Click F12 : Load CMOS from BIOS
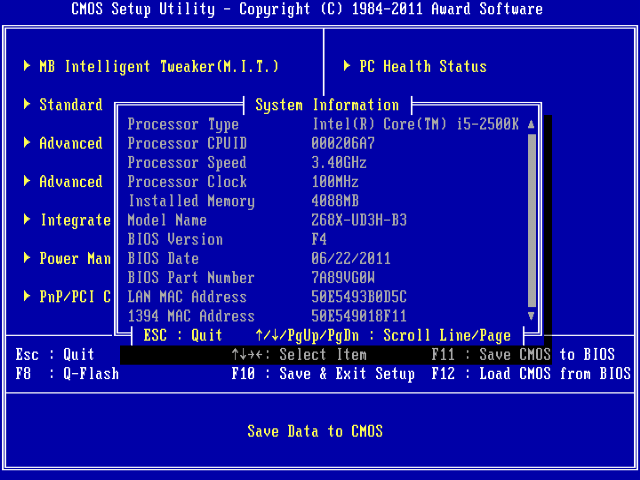The width and height of the screenshot is (640, 480). tap(531, 373)
